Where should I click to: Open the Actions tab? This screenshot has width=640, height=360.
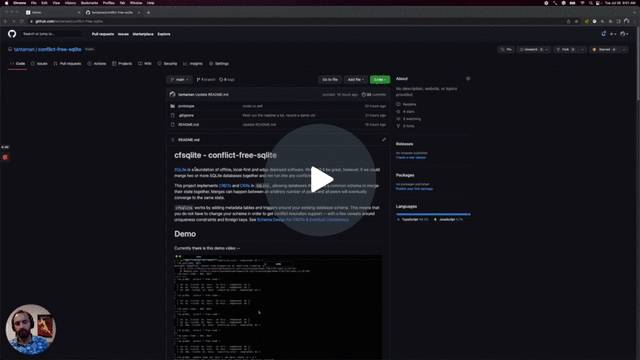click(x=97, y=64)
